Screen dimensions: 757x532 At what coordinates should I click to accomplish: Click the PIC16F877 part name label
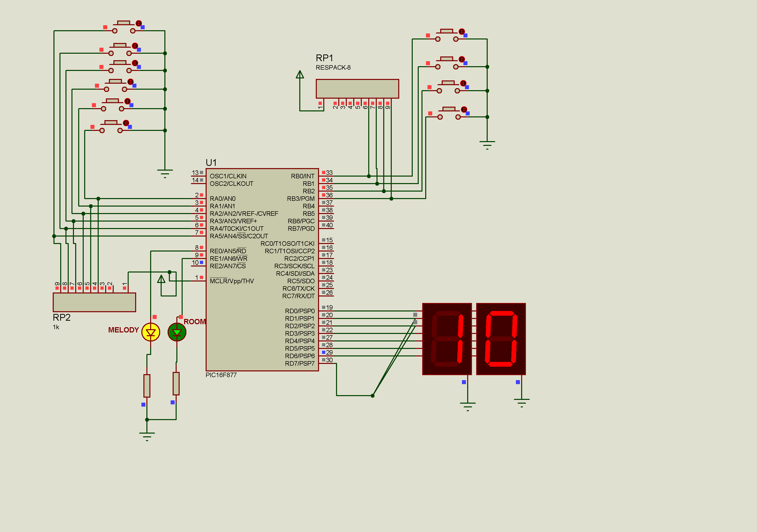tap(221, 375)
